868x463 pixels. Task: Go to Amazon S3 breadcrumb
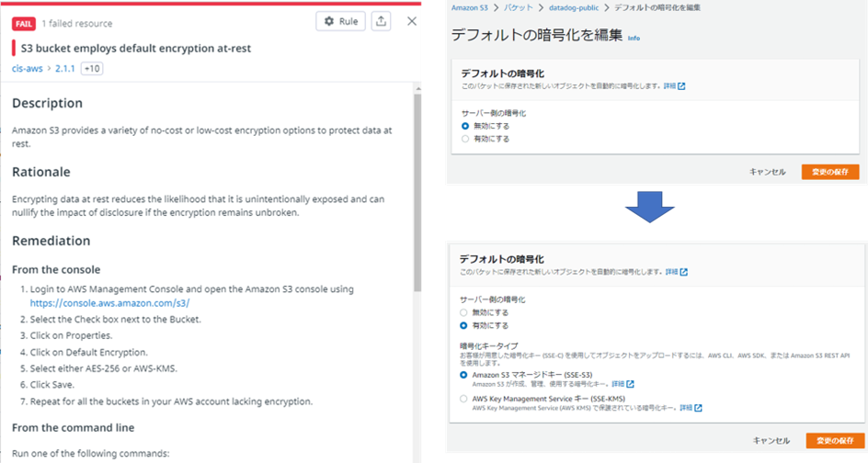[470, 7]
